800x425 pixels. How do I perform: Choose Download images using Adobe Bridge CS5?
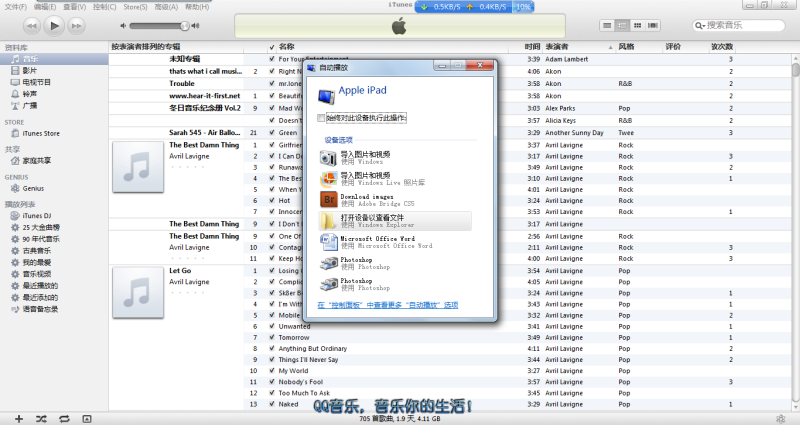(x=395, y=199)
